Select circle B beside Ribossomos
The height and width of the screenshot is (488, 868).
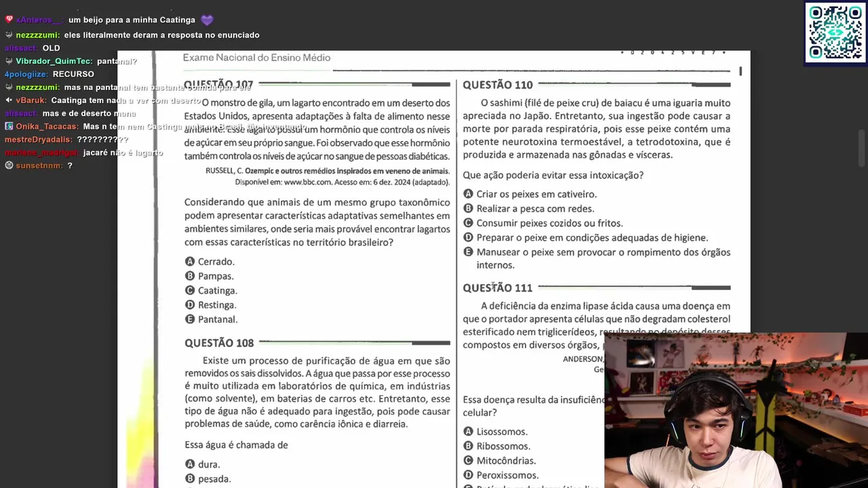(x=468, y=446)
